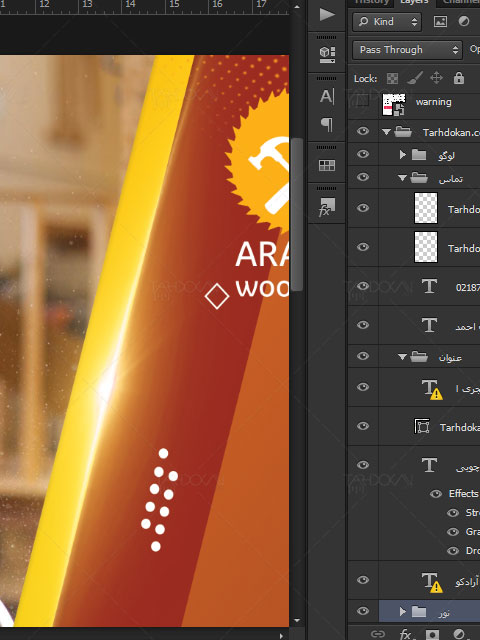Hide the آرادکو text layer
Screen dimensions: 480x640
[362, 580]
